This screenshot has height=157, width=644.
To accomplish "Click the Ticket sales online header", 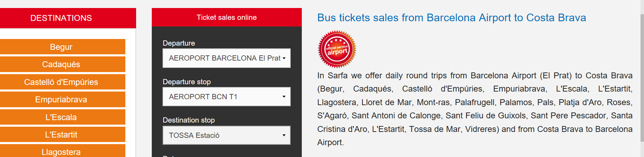I will coord(227,17).
